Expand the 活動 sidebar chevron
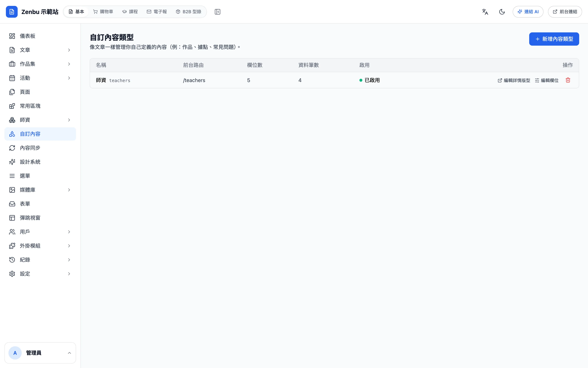 [x=69, y=78]
